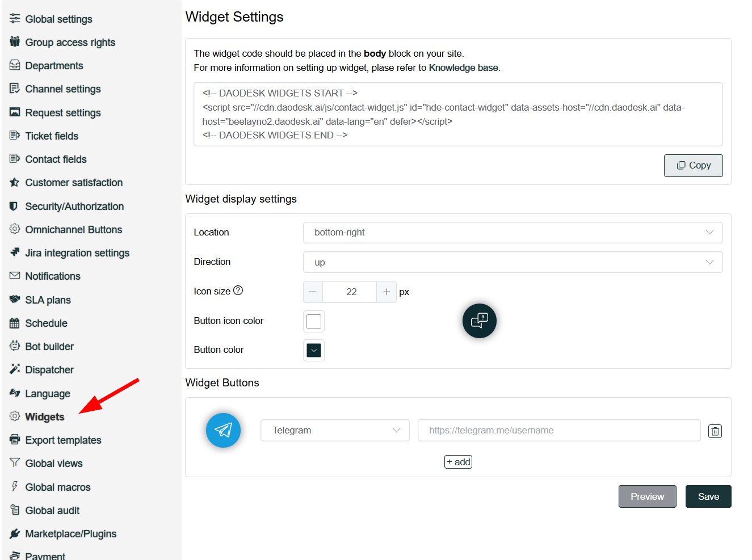Click the Icon size help question mark
Screen dimensions: 752x560
[238, 290]
